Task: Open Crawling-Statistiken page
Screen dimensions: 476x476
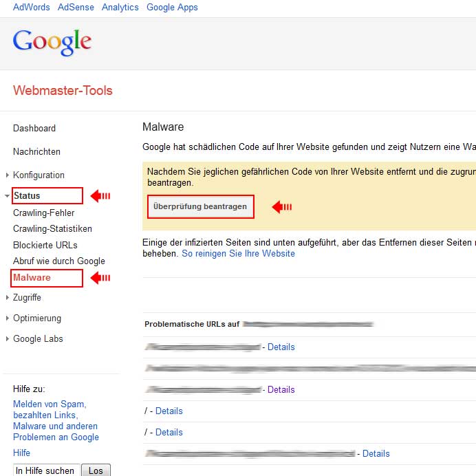Action: coord(52,228)
